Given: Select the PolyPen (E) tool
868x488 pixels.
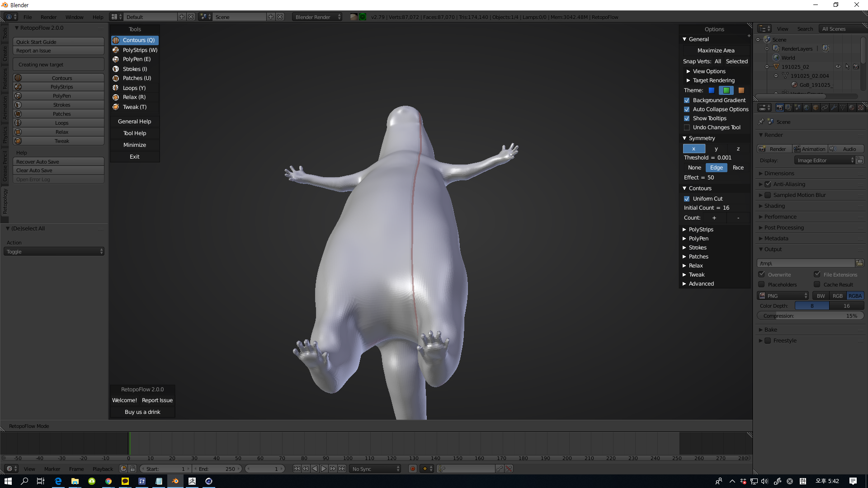Looking at the screenshot, I should 135,59.
